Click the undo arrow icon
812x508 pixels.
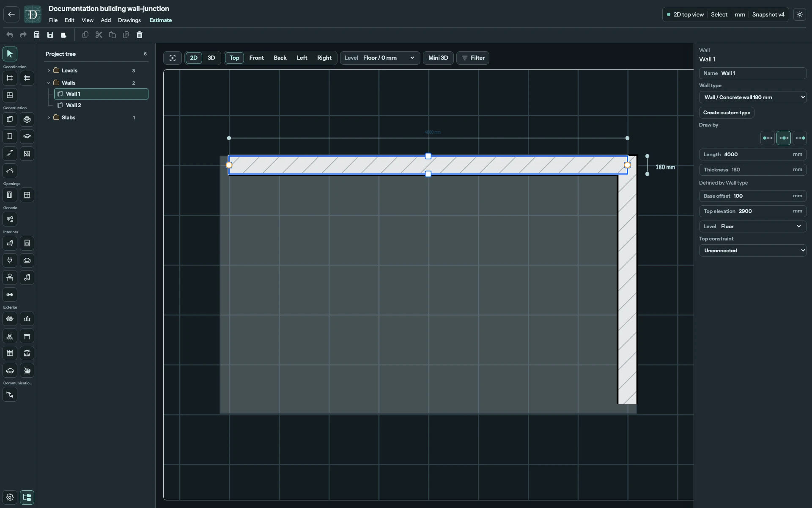pyautogui.click(x=10, y=35)
